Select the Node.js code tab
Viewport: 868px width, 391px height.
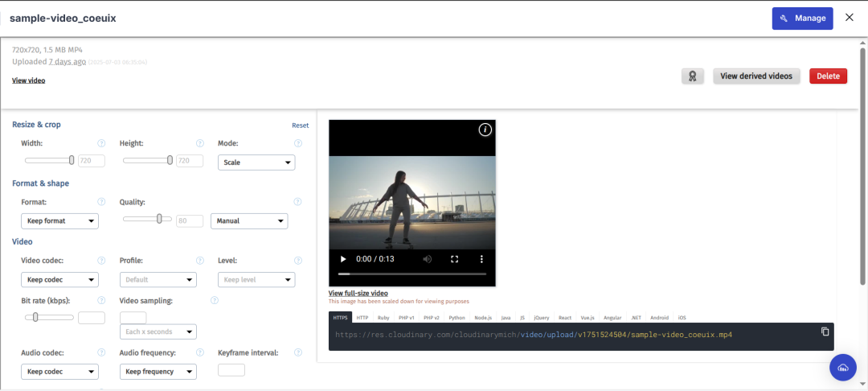click(x=483, y=318)
